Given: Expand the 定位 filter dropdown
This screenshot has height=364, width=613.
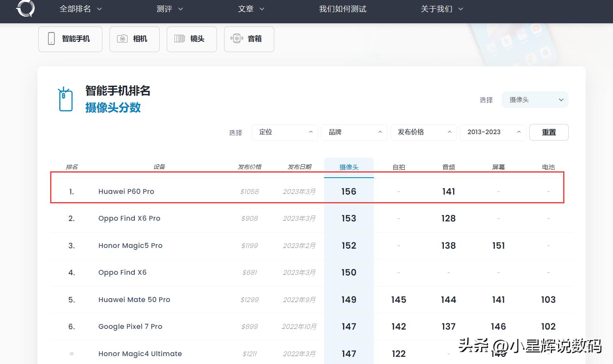Looking at the screenshot, I should coord(285,132).
